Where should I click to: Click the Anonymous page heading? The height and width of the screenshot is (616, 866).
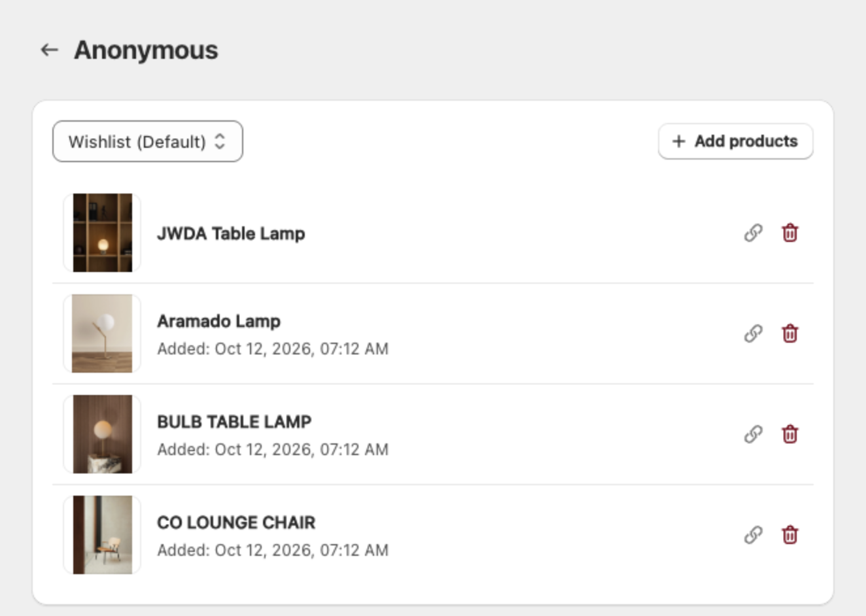point(146,50)
